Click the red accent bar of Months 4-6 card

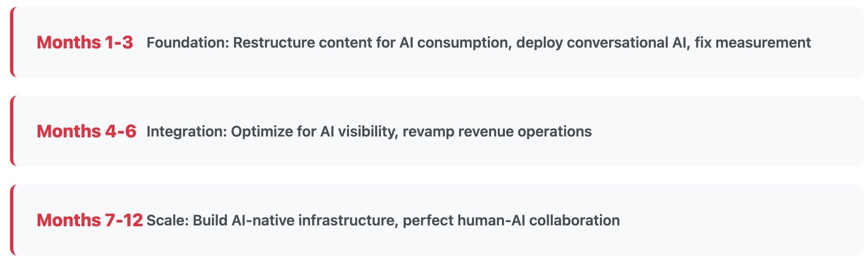[12, 131]
